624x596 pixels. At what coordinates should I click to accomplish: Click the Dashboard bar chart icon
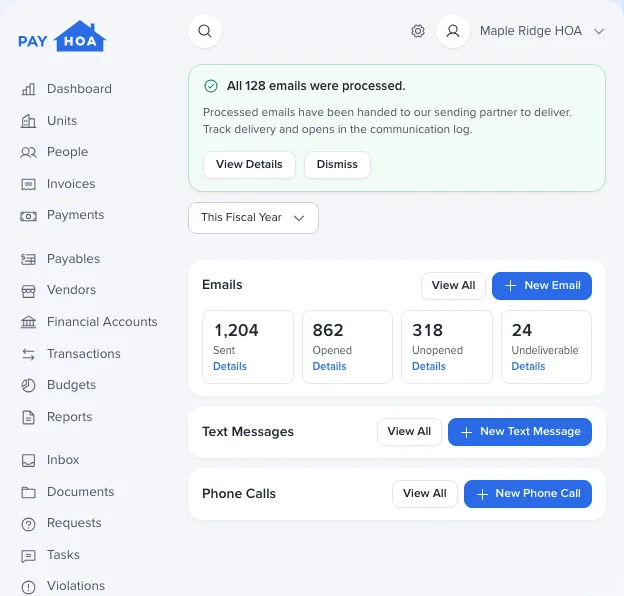pos(28,89)
